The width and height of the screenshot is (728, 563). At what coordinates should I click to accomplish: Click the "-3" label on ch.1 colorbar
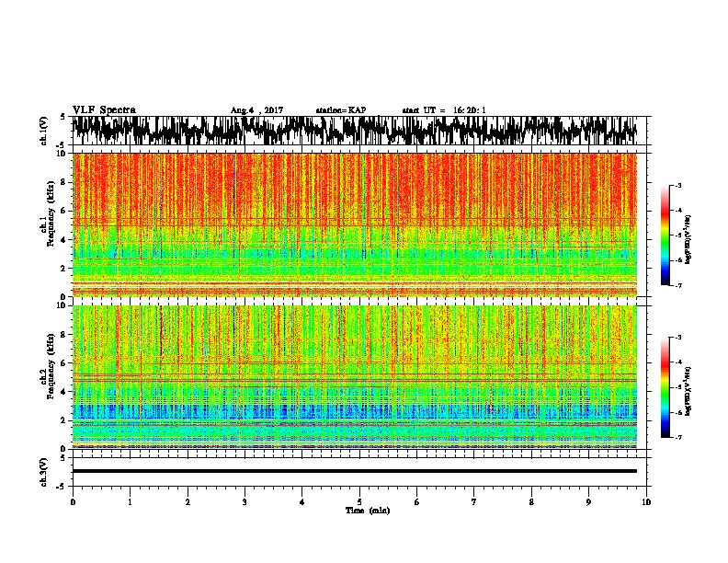(678, 185)
